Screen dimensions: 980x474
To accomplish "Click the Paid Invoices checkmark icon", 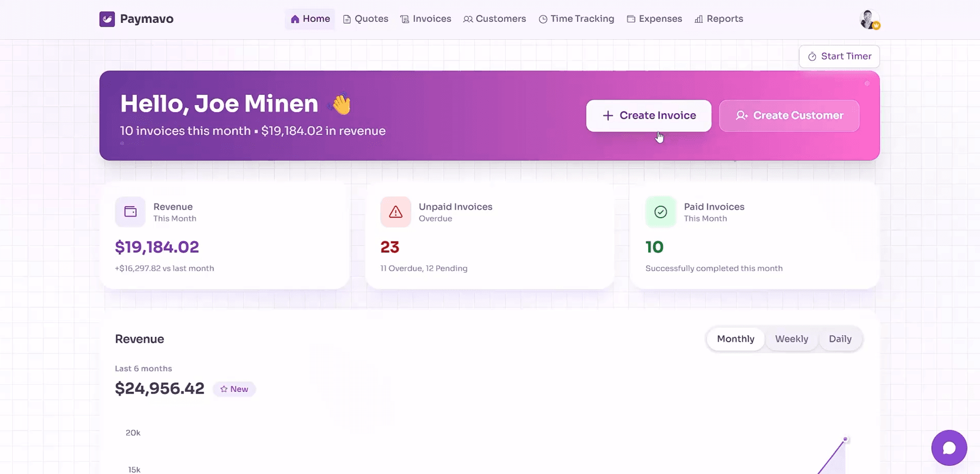I will (660, 212).
